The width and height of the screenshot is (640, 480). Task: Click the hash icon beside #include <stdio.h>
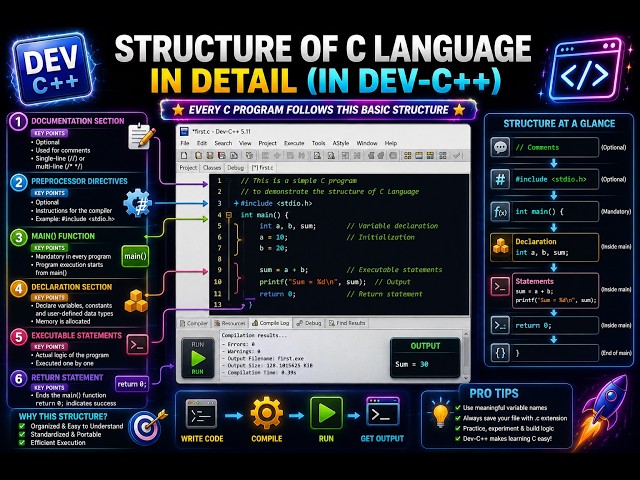click(500, 179)
